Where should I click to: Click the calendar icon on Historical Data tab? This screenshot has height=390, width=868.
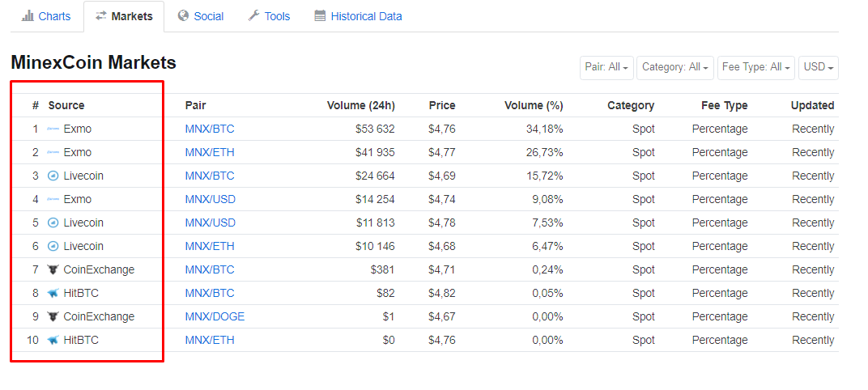pos(320,16)
